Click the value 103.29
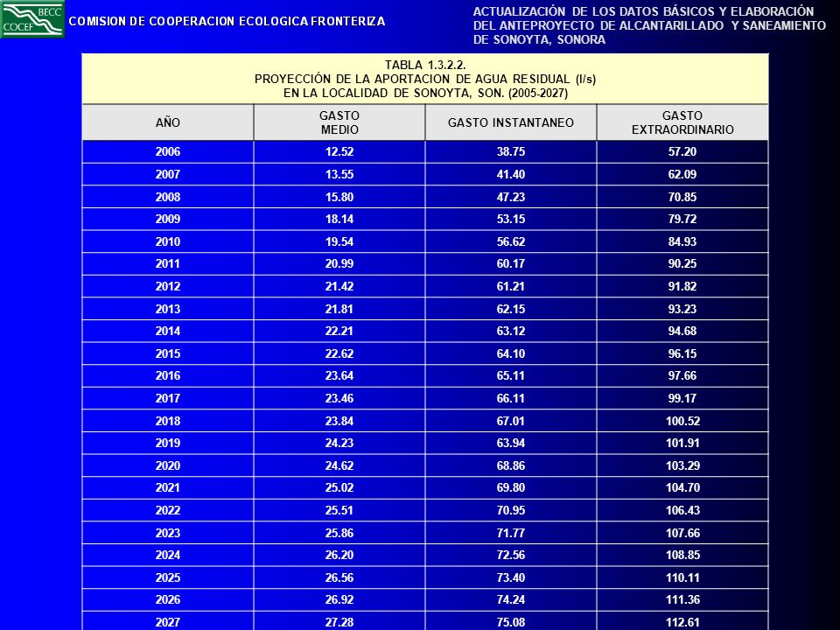840x630 pixels. pos(682,465)
